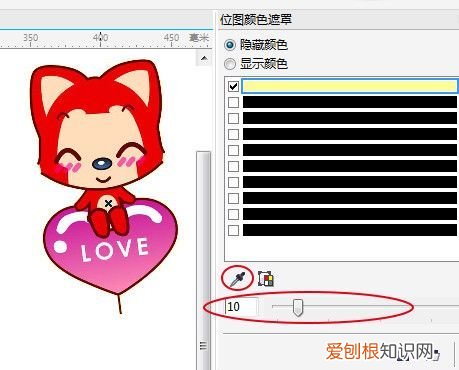Click the canvas scroll up arrow
Viewport: 459px width, 370px height.
point(204,59)
